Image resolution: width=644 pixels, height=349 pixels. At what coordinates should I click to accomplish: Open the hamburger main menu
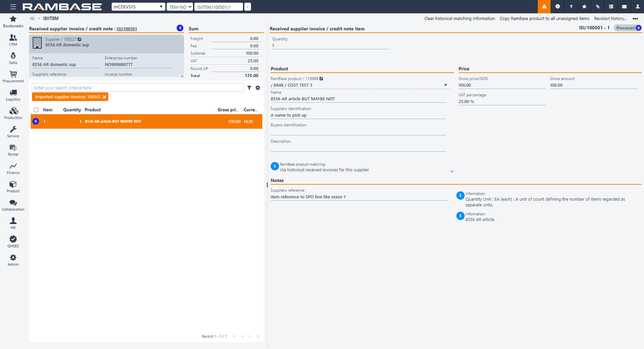[x=13, y=7]
